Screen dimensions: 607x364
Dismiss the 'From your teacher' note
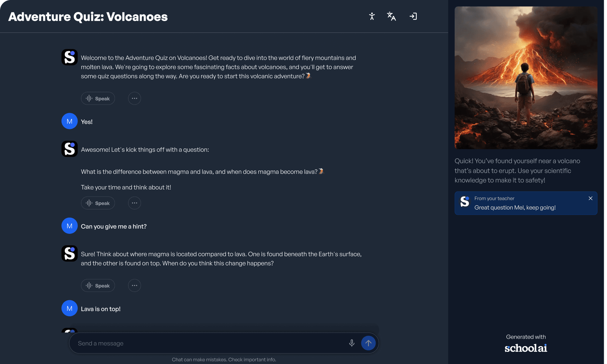point(590,198)
